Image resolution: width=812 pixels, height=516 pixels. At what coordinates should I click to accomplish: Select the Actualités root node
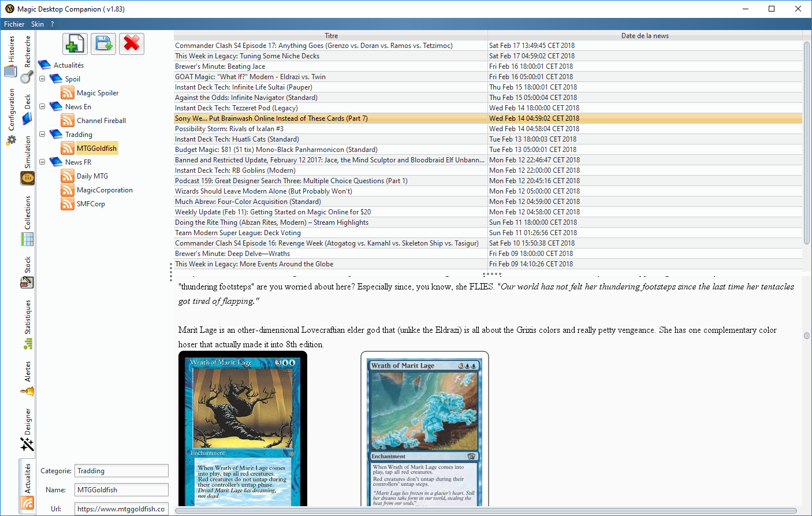pos(69,65)
